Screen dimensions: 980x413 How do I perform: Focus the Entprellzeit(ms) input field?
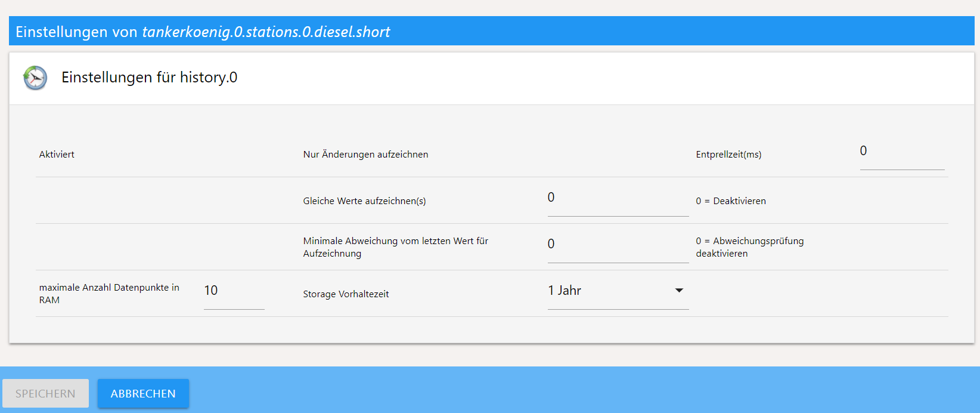click(x=901, y=152)
